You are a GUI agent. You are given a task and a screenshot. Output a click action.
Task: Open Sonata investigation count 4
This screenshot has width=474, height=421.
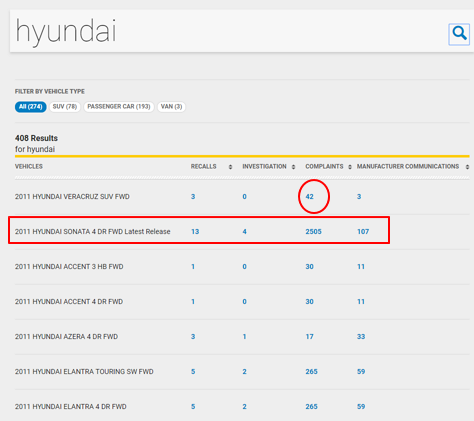pyautogui.click(x=244, y=232)
